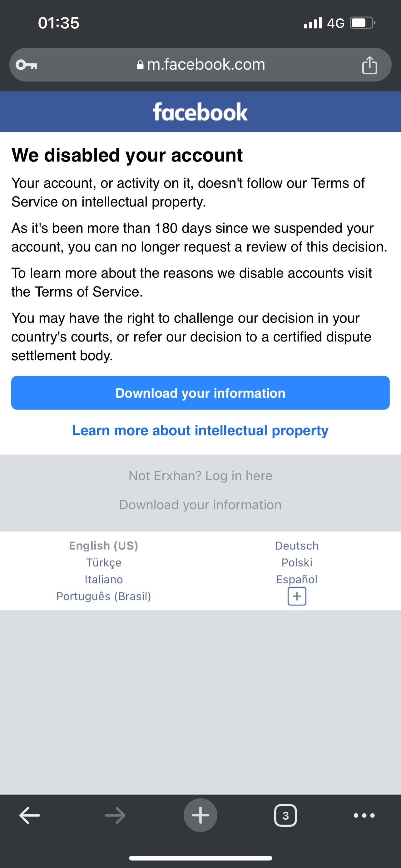This screenshot has height=868, width=401.
Task: Open the tab switcher showing 3 tabs
Action: (285, 816)
